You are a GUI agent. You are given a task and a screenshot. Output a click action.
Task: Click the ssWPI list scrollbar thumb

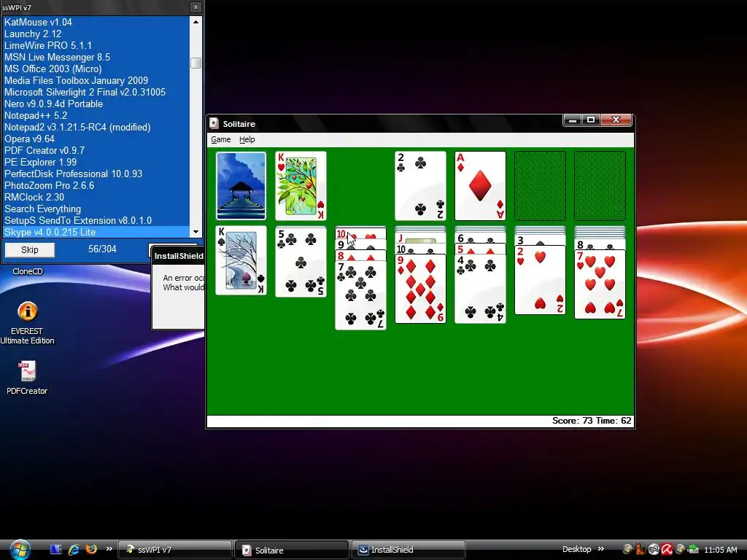(x=196, y=63)
